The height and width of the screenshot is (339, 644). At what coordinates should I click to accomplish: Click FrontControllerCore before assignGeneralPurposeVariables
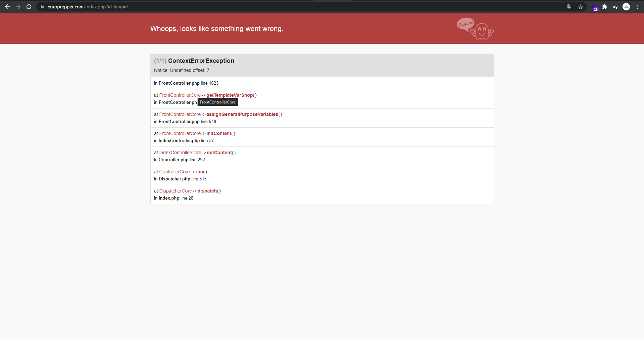click(x=180, y=114)
